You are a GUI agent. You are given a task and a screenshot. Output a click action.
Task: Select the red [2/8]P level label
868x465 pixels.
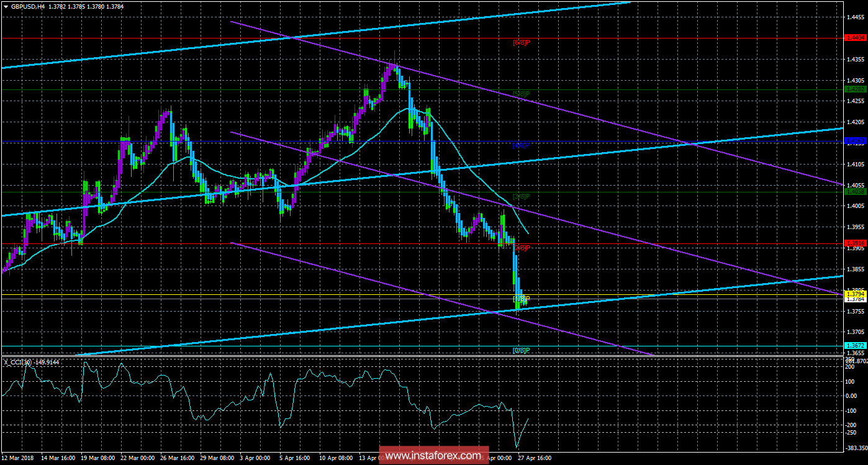tap(521, 248)
